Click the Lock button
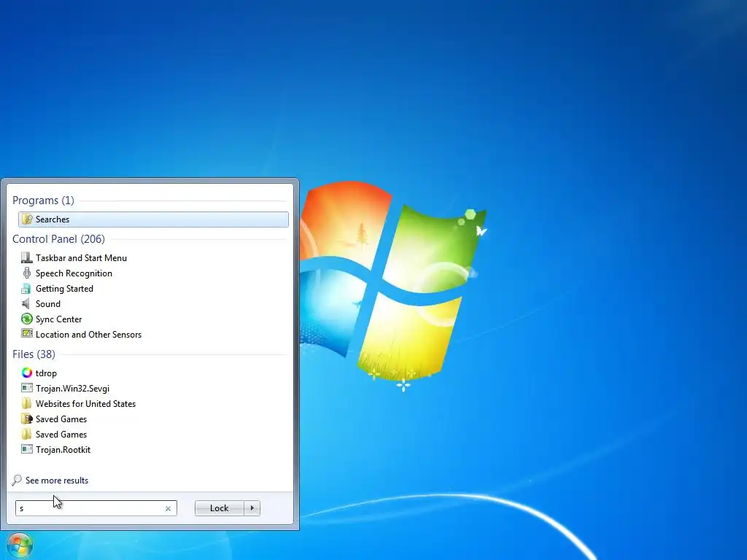The height and width of the screenshot is (560, 747). click(219, 508)
